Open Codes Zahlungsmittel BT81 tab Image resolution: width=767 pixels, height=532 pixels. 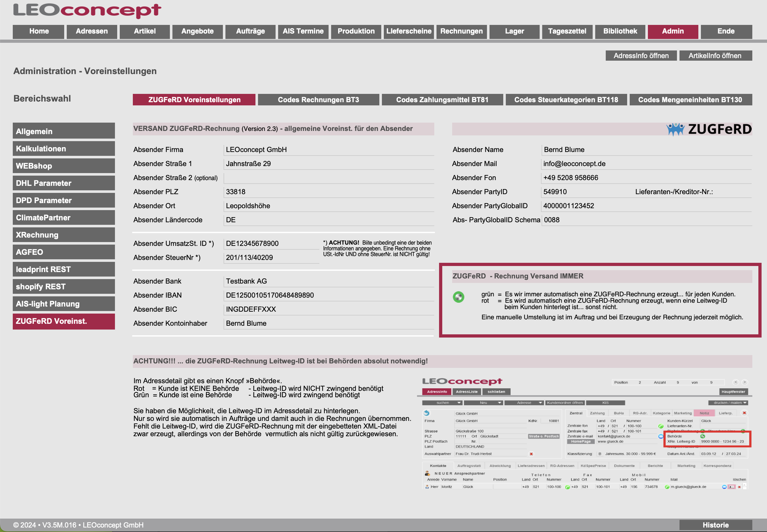pos(442,100)
